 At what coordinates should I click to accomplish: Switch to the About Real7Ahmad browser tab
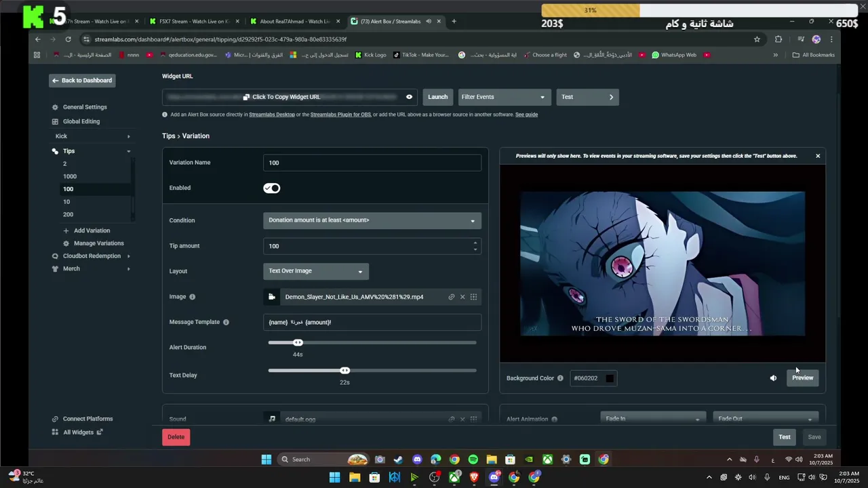(x=295, y=21)
